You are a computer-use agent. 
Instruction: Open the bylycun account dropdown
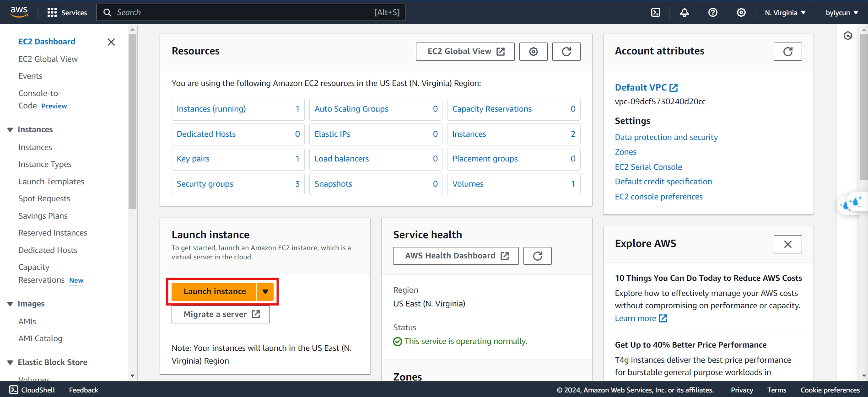coord(842,13)
